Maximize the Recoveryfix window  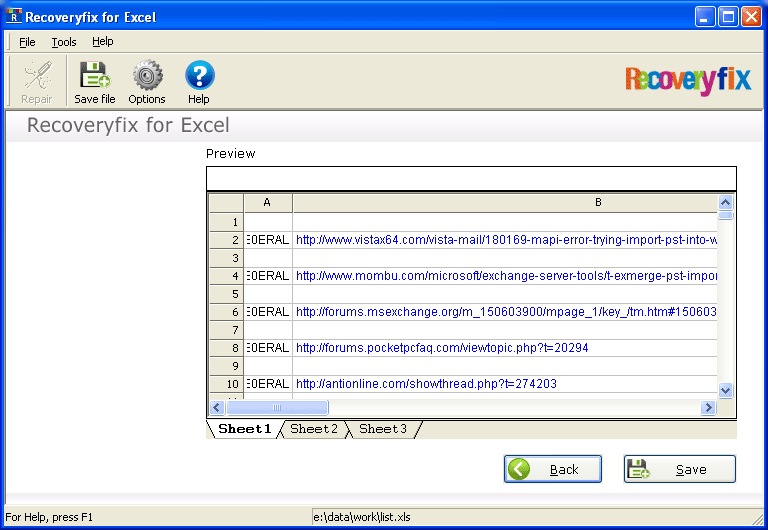(x=728, y=17)
